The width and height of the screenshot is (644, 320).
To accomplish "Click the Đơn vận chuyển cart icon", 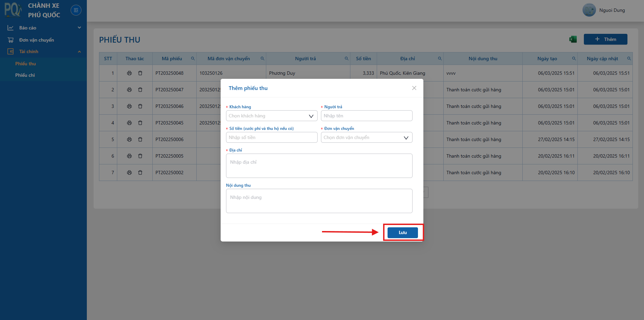I will click(10, 40).
